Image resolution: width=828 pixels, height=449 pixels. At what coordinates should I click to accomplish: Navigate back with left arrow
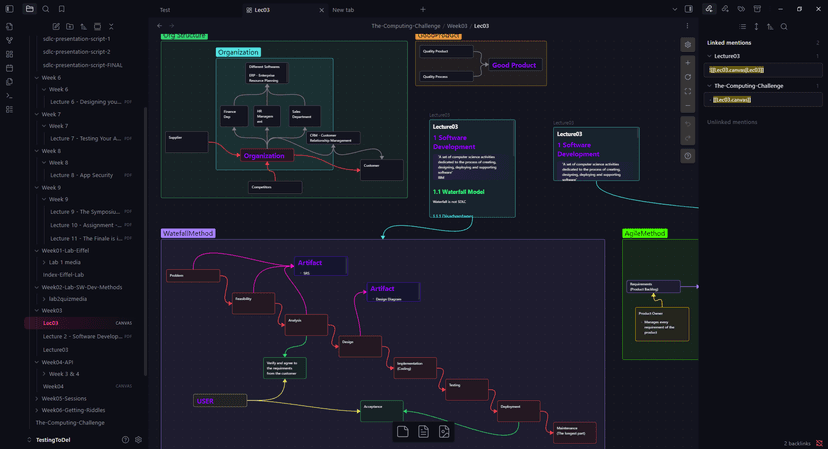[159, 26]
